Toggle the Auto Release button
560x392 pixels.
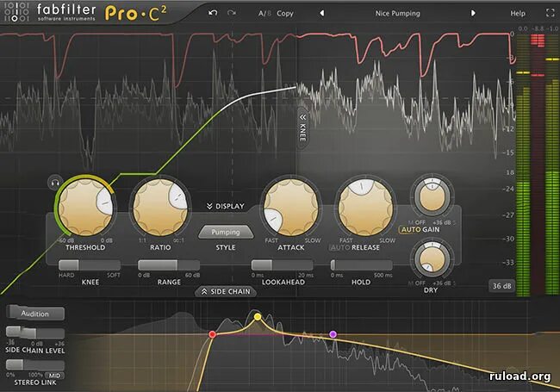point(339,247)
